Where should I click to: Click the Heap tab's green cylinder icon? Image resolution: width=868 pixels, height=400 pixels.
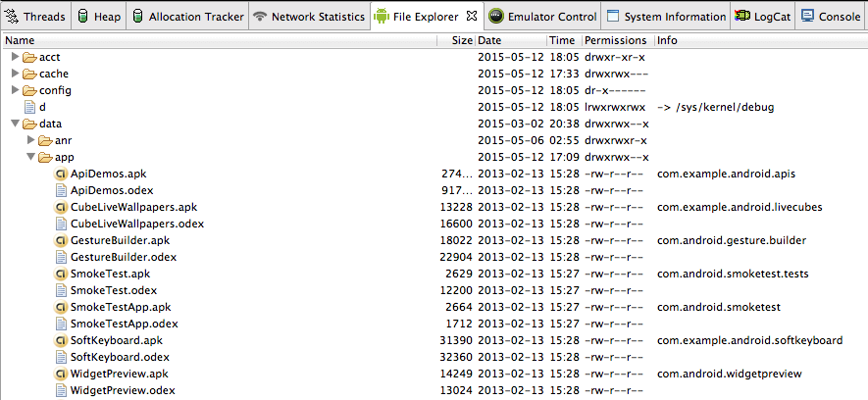83,17
